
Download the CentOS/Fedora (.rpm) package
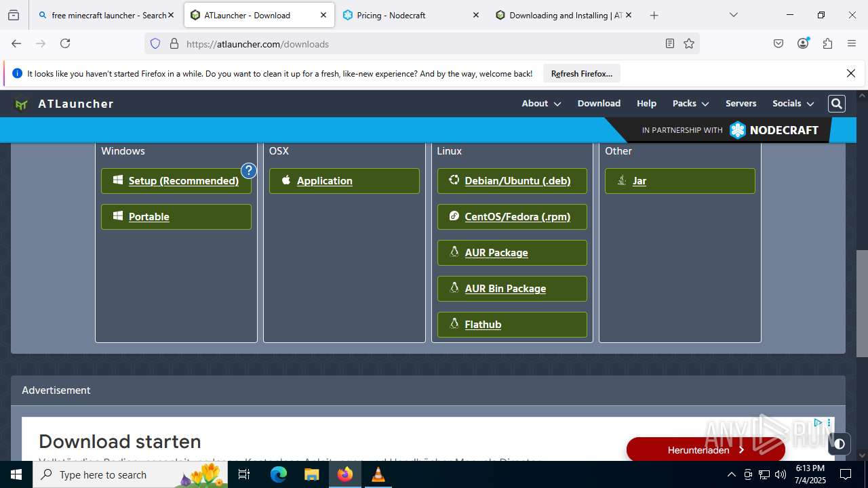point(512,217)
